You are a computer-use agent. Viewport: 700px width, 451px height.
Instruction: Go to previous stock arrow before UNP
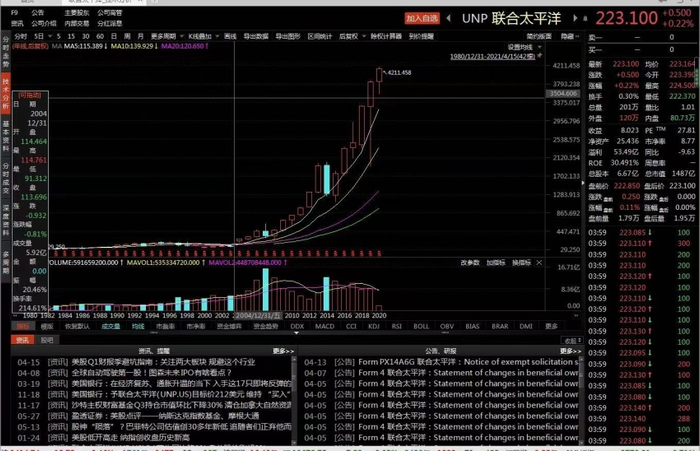coord(449,18)
